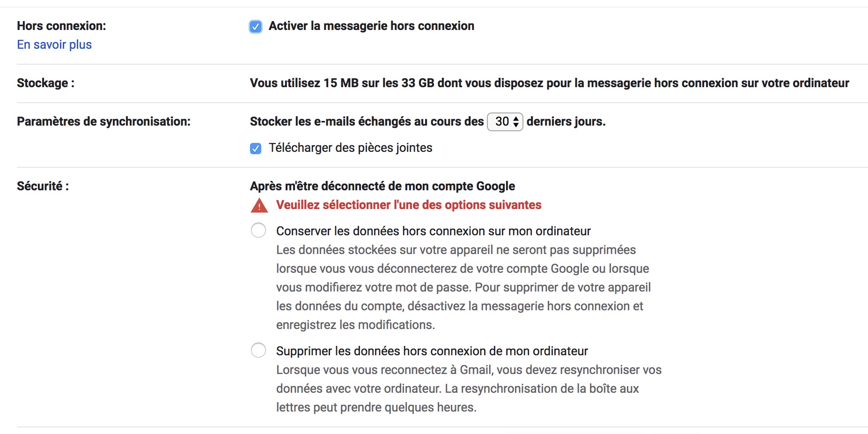This screenshot has height=434, width=868.
Task: Click the resynchronisation description under the 'Supprimer' option
Action: point(468,389)
